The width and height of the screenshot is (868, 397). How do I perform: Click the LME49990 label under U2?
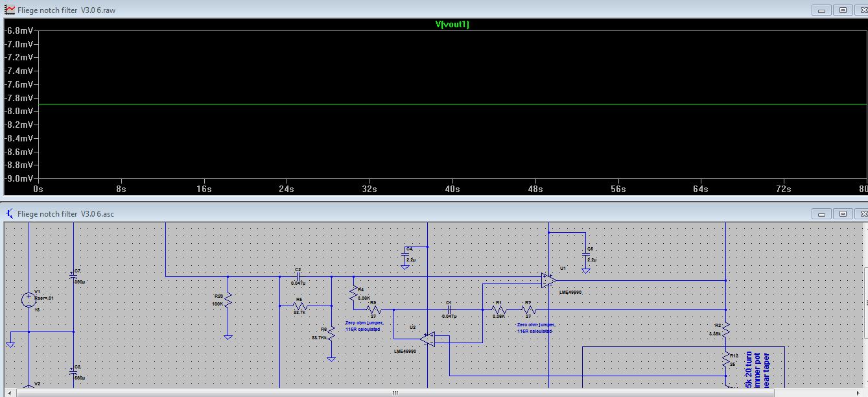click(x=406, y=351)
